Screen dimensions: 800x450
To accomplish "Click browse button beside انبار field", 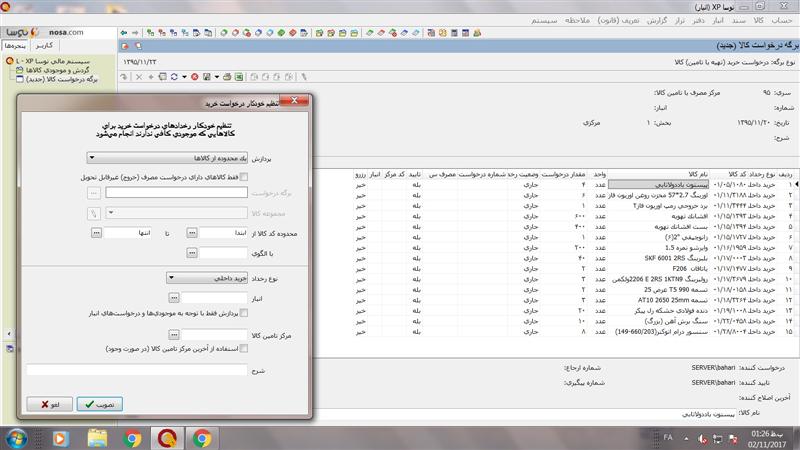I will click(x=173, y=297).
